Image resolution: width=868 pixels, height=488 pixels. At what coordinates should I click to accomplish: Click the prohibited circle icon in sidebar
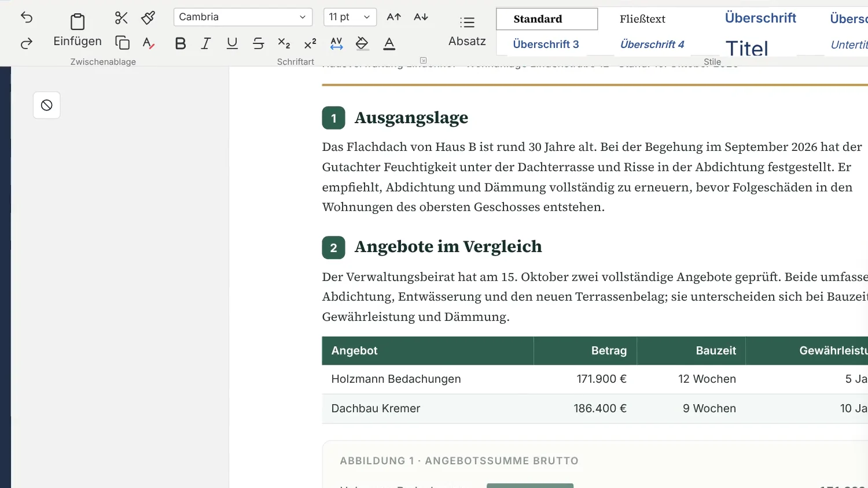47,105
